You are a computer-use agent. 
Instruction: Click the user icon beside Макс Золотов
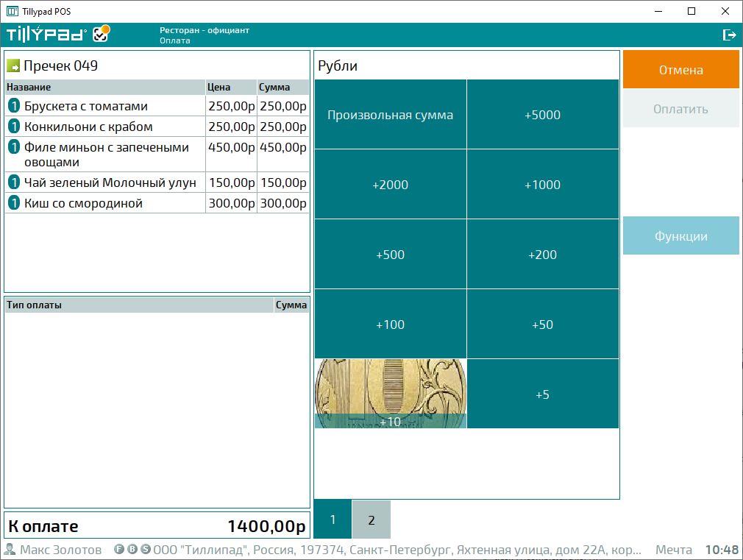[10, 550]
